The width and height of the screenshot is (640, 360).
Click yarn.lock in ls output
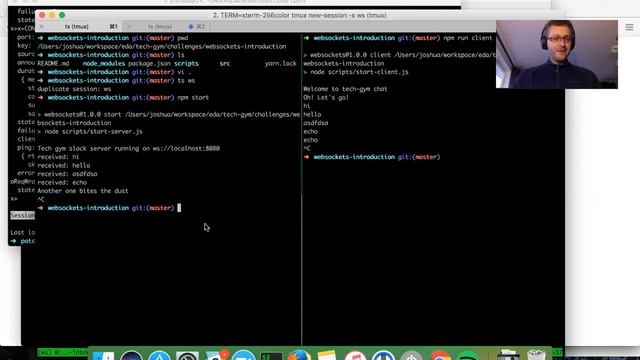click(x=280, y=64)
